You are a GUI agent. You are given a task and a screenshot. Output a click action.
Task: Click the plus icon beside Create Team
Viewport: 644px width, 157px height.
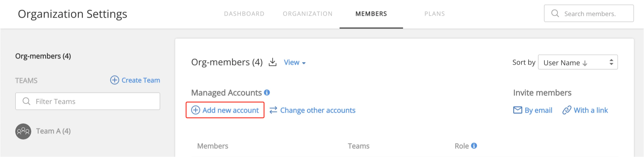point(114,80)
